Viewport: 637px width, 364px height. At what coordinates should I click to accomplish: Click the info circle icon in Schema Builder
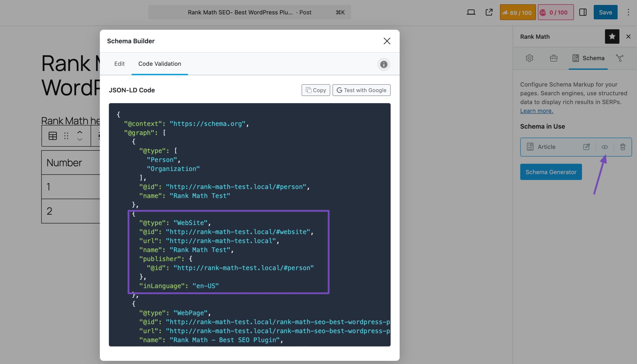[x=384, y=64]
